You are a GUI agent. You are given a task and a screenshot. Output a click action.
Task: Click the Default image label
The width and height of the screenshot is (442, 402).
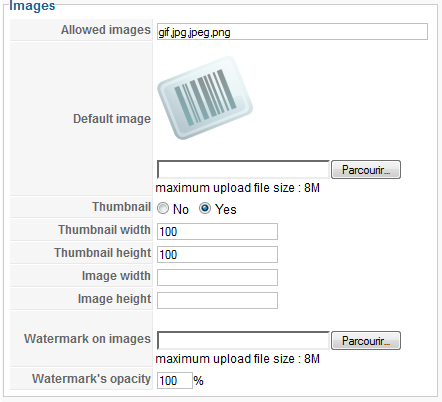tap(112, 119)
